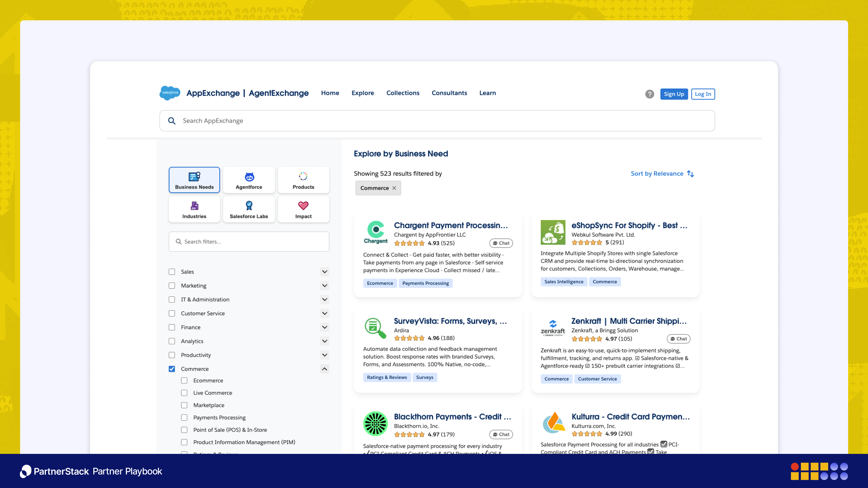
Task: Click the sort arrows icon next to Relevance
Action: pyautogui.click(x=690, y=174)
